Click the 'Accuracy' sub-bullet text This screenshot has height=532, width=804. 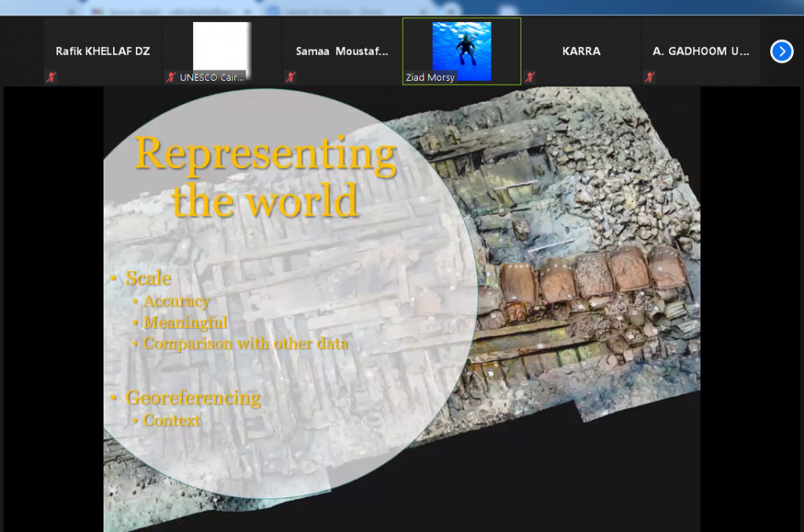click(176, 301)
